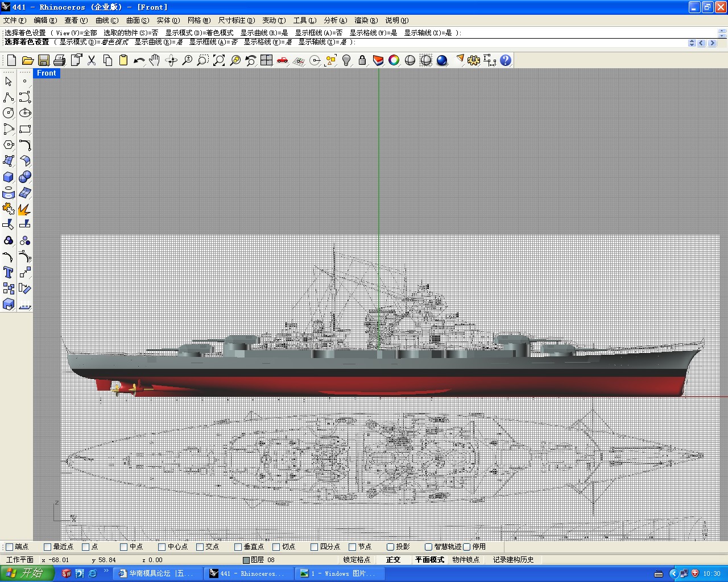Enable 智慧轨迹 smart track checkbox
Screen dimensions: 728x582
click(428, 547)
